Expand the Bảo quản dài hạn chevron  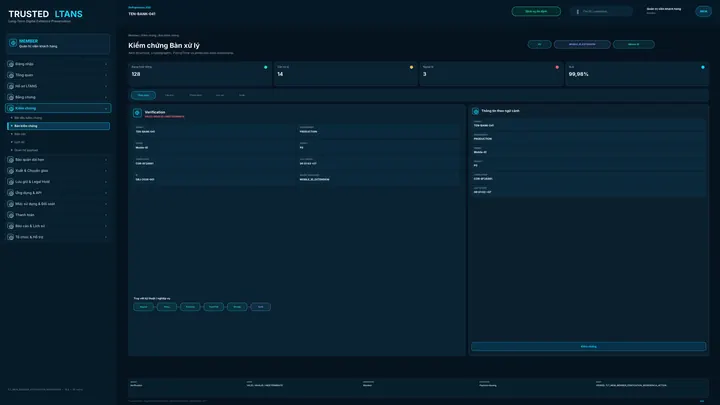click(x=106, y=160)
